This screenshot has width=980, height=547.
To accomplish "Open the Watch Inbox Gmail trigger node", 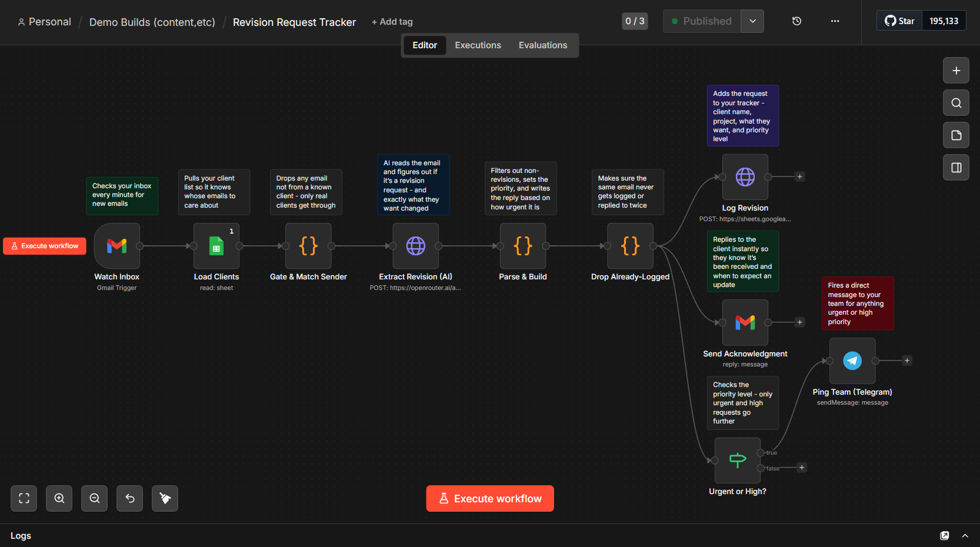I will pyautogui.click(x=117, y=246).
